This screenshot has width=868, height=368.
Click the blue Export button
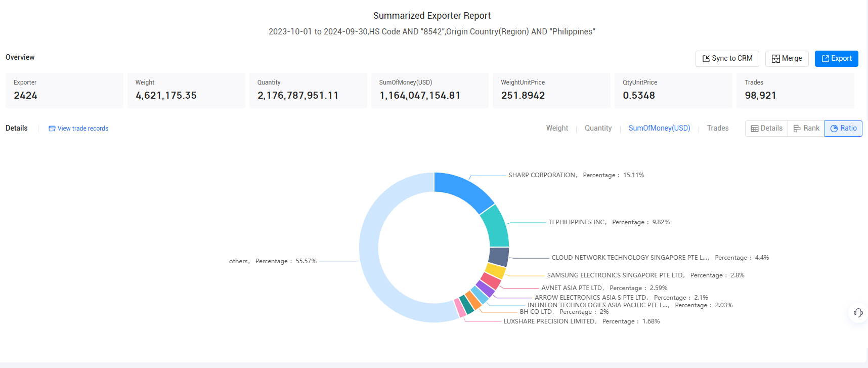[x=836, y=59]
